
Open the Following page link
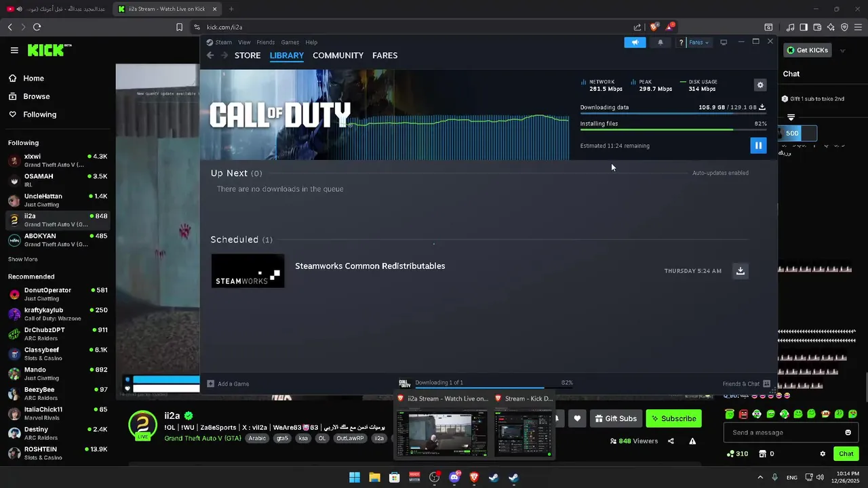click(33, 115)
